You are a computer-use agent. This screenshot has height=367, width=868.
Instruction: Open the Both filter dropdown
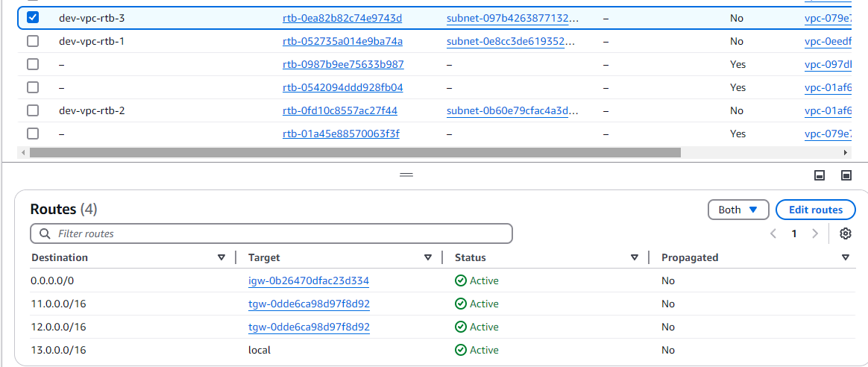point(738,210)
